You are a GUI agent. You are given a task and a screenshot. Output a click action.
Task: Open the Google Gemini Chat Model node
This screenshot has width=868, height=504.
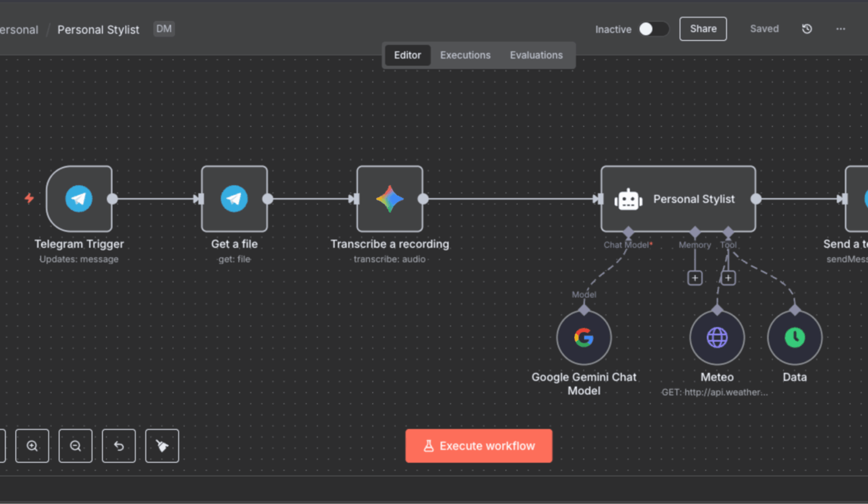coord(584,338)
